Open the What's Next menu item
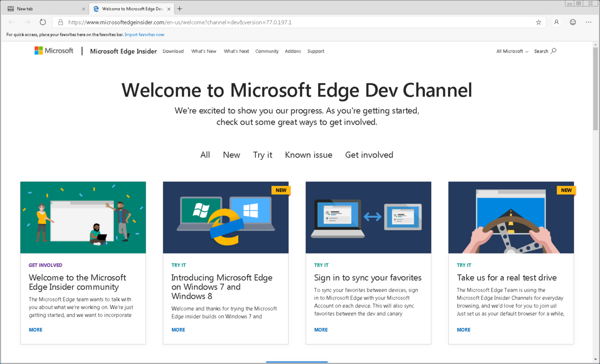600x364 pixels. click(x=236, y=51)
